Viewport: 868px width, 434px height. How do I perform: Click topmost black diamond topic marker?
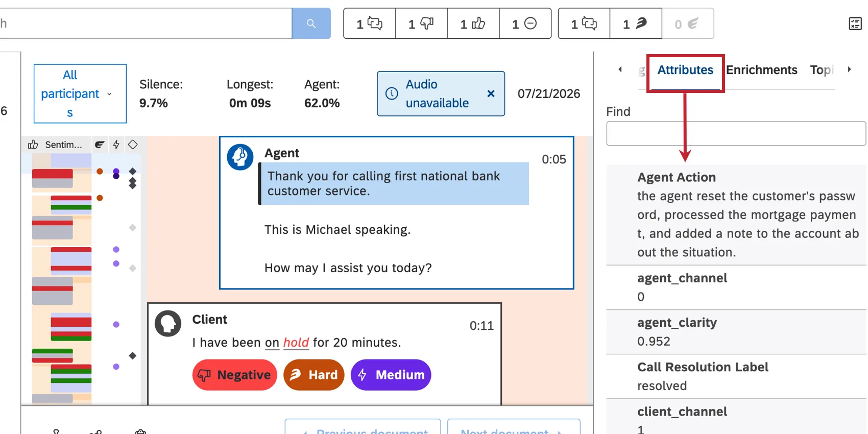click(x=133, y=171)
